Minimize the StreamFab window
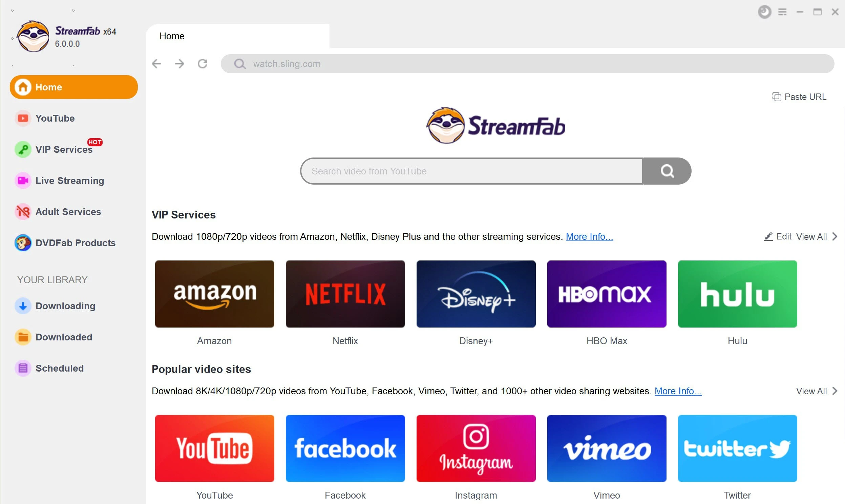845x504 pixels. [x=800, y=12]
